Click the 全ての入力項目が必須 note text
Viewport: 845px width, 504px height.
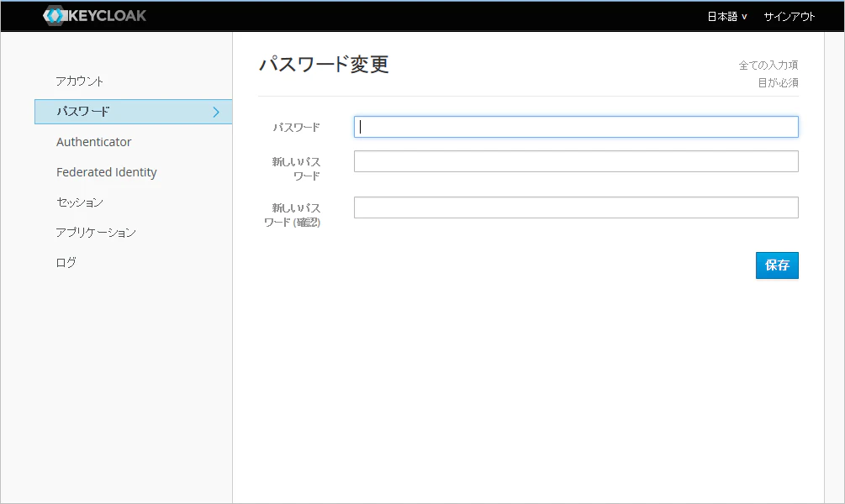[x=768, y=74]
